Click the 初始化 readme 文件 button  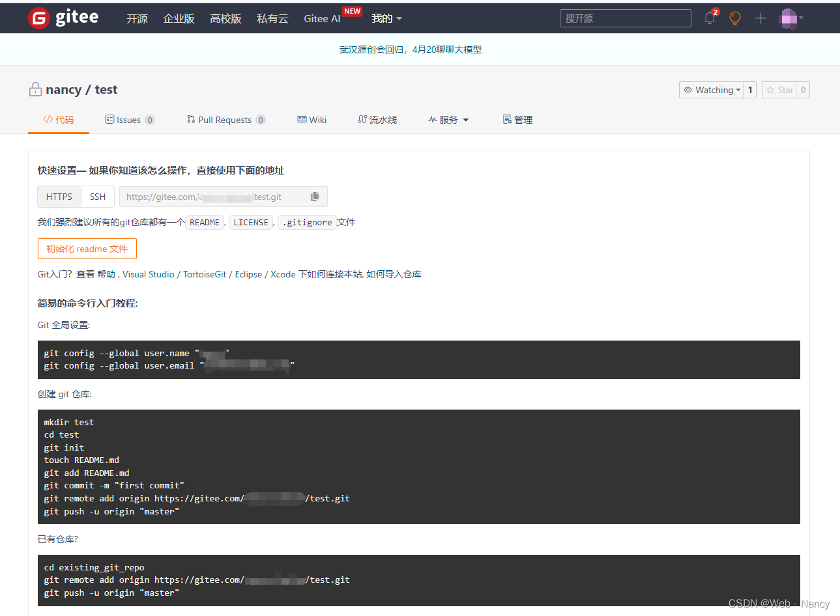click(87, 249)
